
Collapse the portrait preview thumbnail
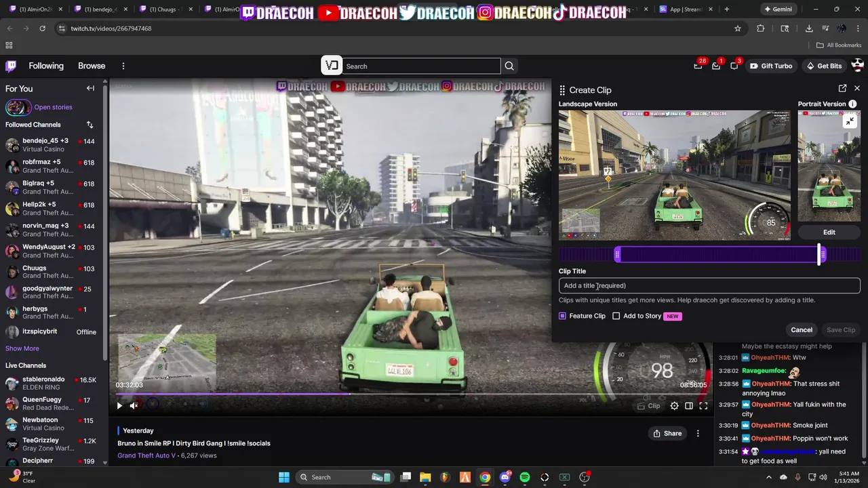point(850,121)
